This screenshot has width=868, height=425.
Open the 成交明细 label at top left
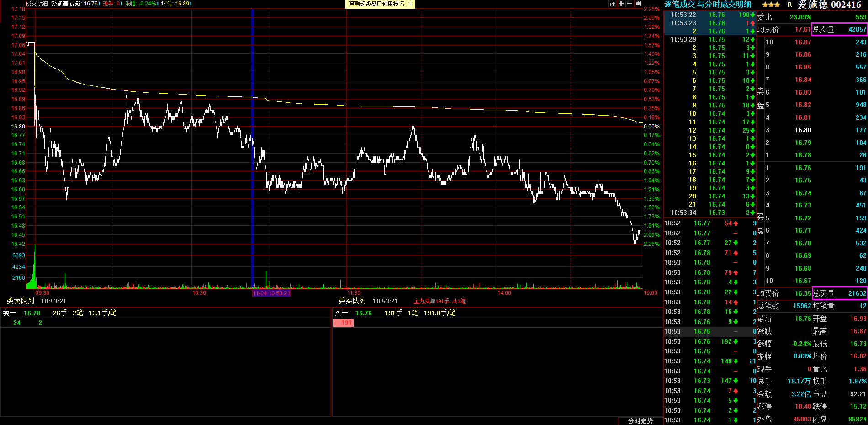pos(37,4)
